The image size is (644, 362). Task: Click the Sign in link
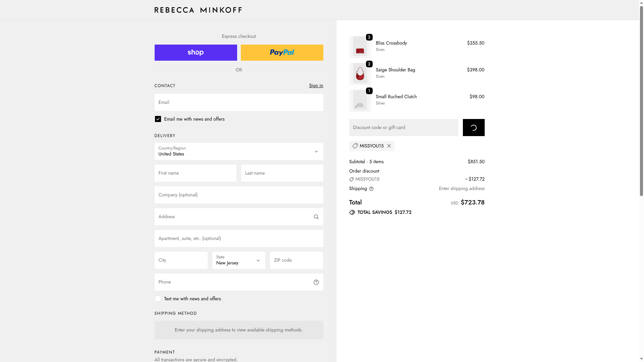coord(316,86)
